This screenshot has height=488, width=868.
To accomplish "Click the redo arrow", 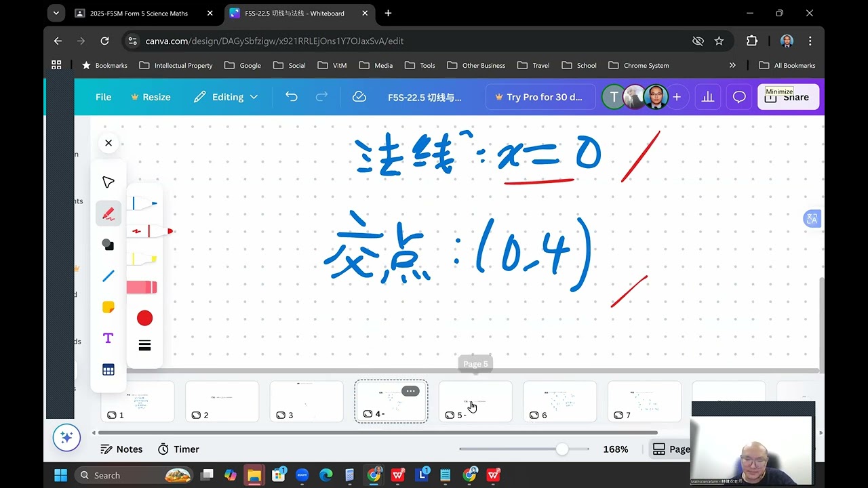I will [x=321, y=97].
